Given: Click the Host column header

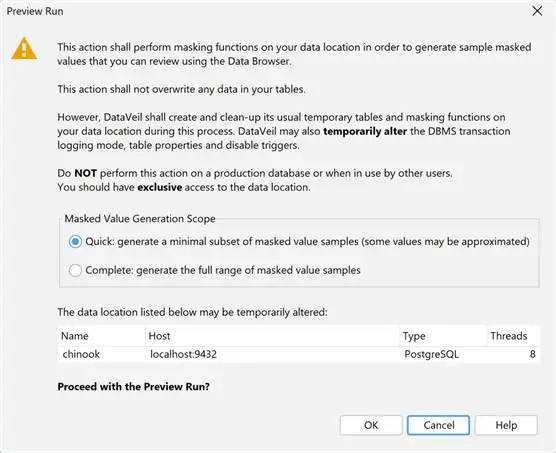Looking at the screenshot, I should [x=272, y=336].
